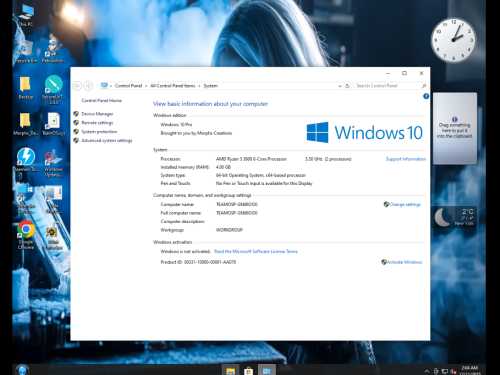Open File Explorer from the taskbar
500x375 pixels.
coord(231,371)
